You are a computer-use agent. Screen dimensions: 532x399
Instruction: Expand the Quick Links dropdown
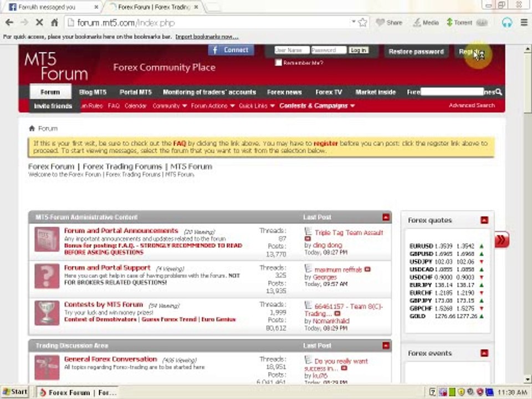tap(257, 106)
